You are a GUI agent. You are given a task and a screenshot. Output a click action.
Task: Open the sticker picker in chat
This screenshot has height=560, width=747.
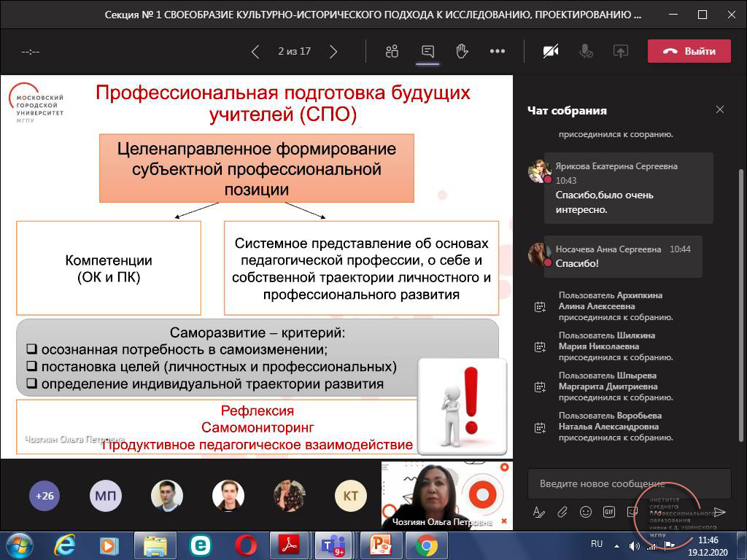tap(632, 512)
